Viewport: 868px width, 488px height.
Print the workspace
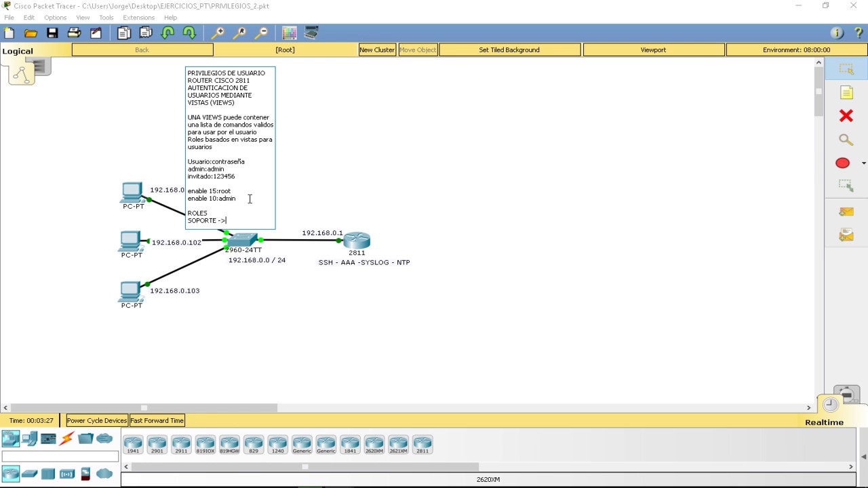pos(74,33)
